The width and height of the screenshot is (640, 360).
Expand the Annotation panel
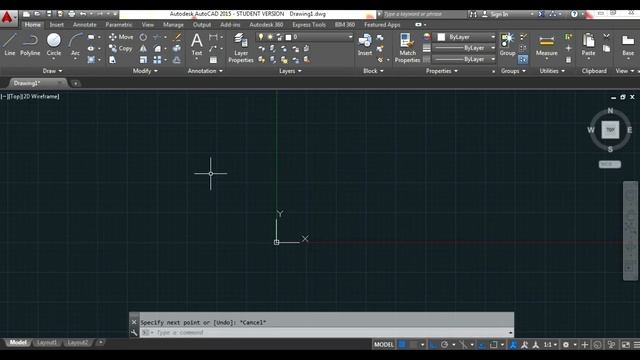[205, 71]
